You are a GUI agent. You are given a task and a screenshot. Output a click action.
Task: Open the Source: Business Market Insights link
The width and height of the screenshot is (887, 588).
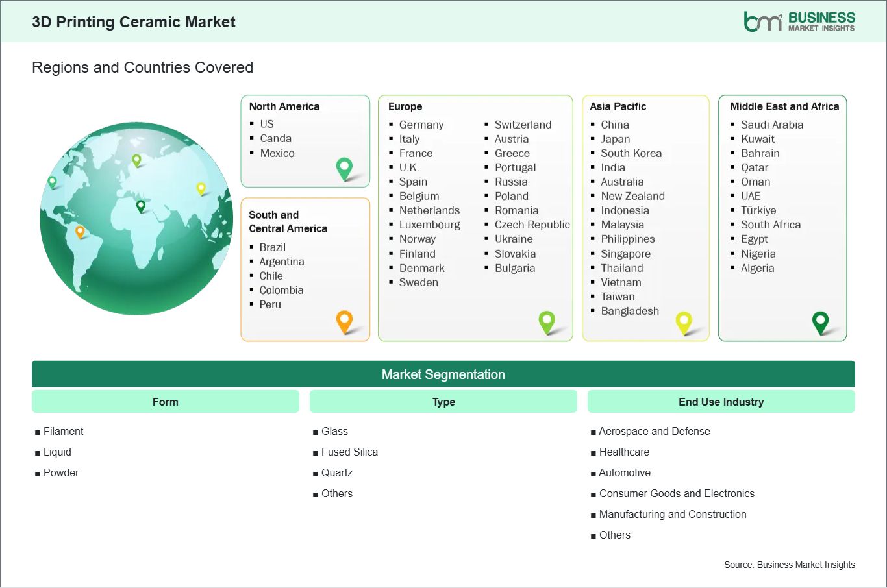coord(789,565)
